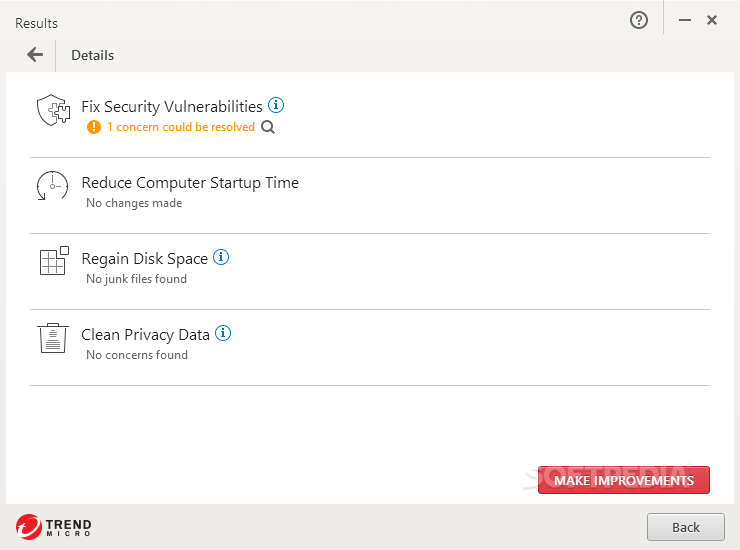Show info for Regain Disk Space
Viewport: 740px width, 550px height.
point(221,257)
